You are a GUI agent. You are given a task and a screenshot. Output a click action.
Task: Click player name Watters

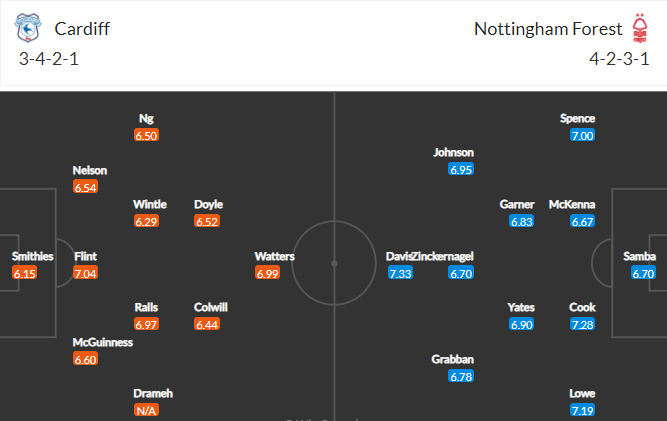click(274, 256)
